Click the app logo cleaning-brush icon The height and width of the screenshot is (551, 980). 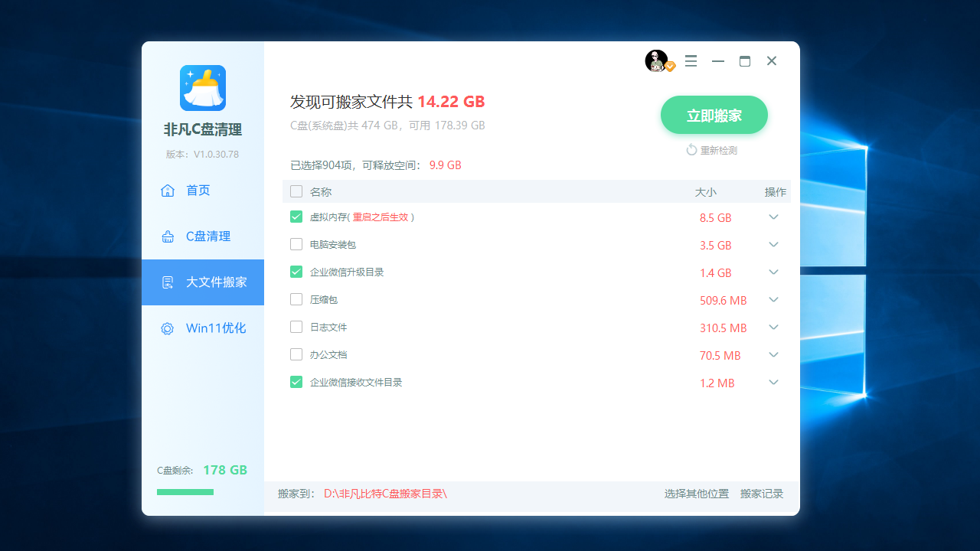pyautogui.click(x=202, y=88)
